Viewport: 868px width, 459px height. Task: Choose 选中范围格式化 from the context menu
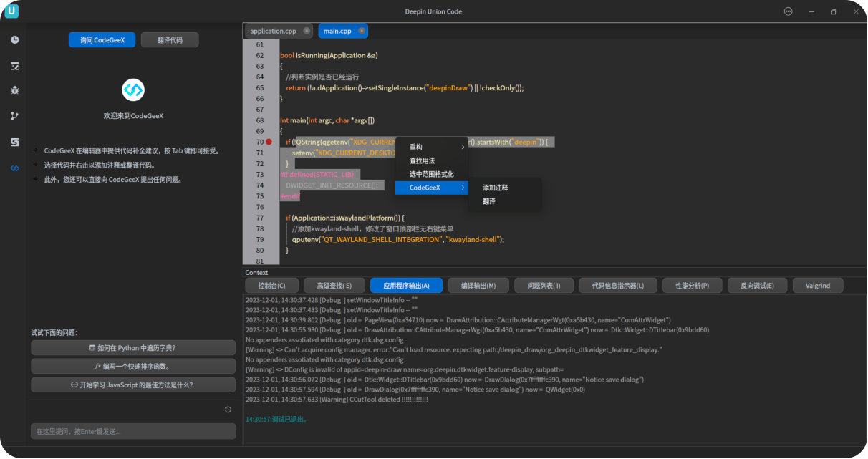point(432,174)
